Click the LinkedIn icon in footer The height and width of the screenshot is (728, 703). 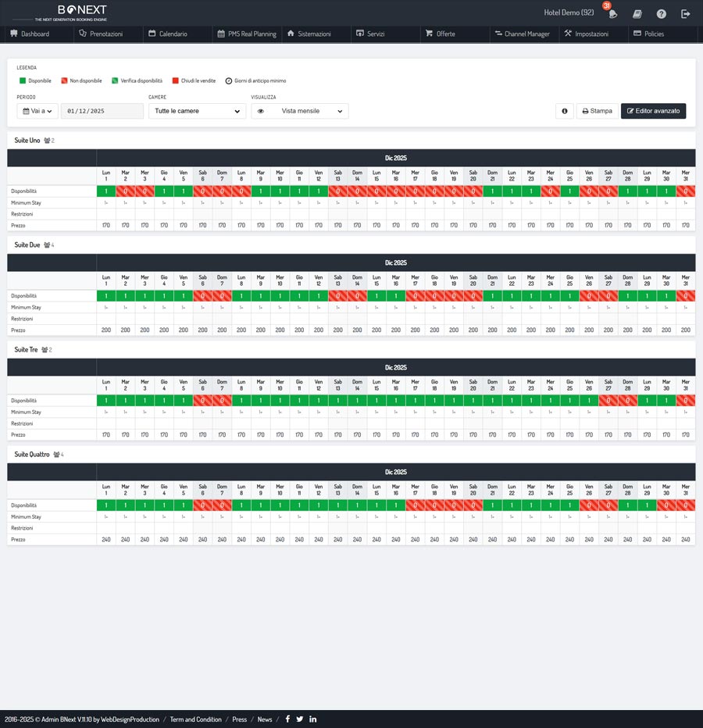pos(313,719)
